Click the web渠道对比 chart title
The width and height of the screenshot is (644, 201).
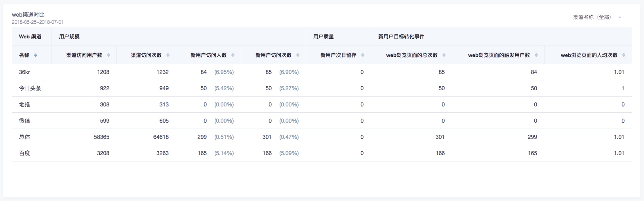point(28,15)
